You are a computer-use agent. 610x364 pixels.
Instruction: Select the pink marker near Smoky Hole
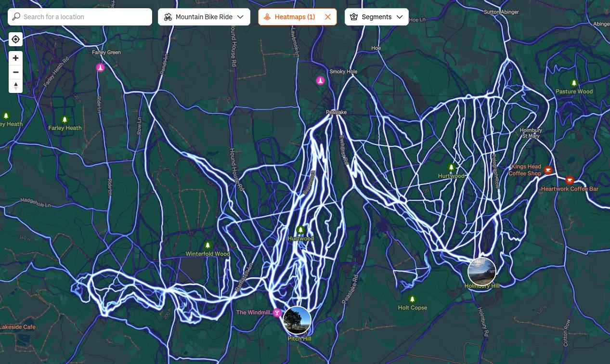320,81
